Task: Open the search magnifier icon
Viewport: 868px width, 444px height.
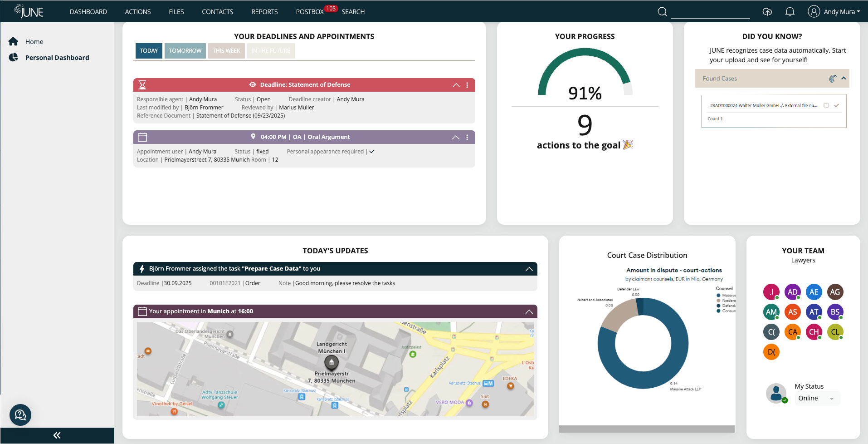Action: [x=662, y=12]
